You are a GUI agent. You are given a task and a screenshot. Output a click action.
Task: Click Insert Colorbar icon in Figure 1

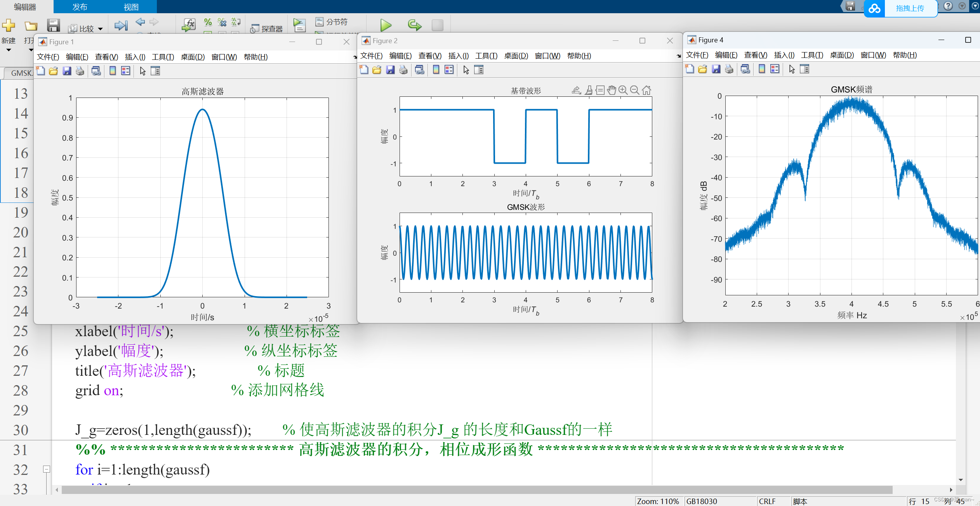pyautogui.click(x=113, y=71)
